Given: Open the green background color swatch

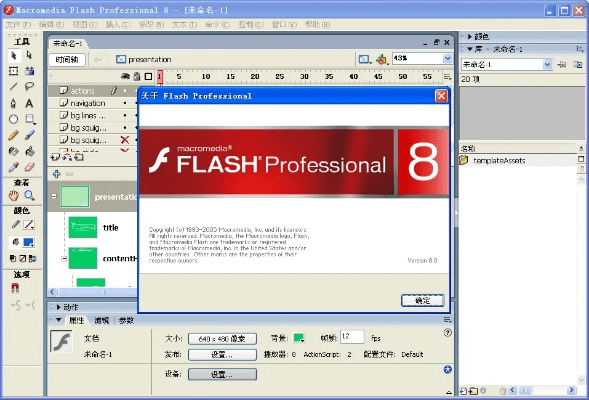Looking at the screenshot, I should point(299,338).
